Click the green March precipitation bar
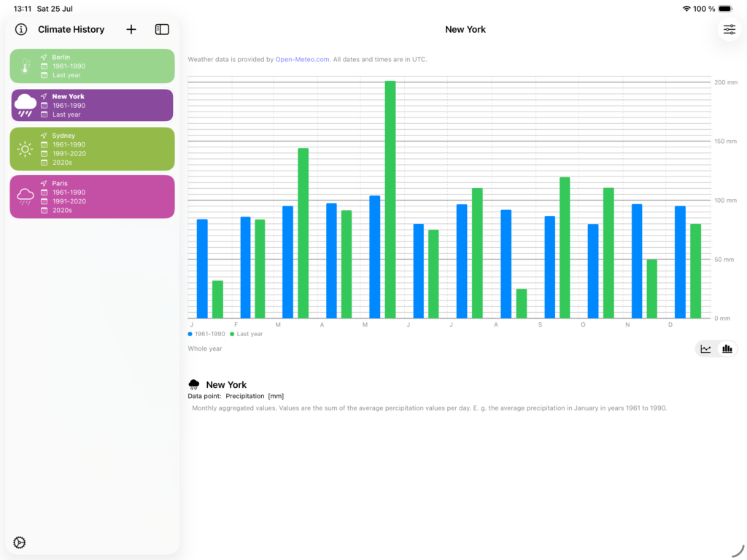The height and width of the screenshot is (560, 747). pos(303,233)
